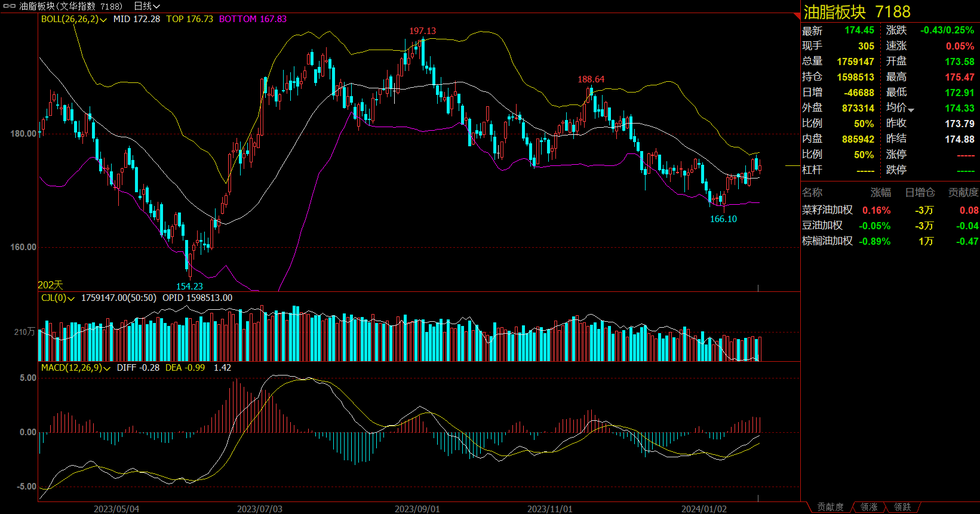Select the 菜籽油加权 row
Screen dimensions: 980x514
pos(827,210)
